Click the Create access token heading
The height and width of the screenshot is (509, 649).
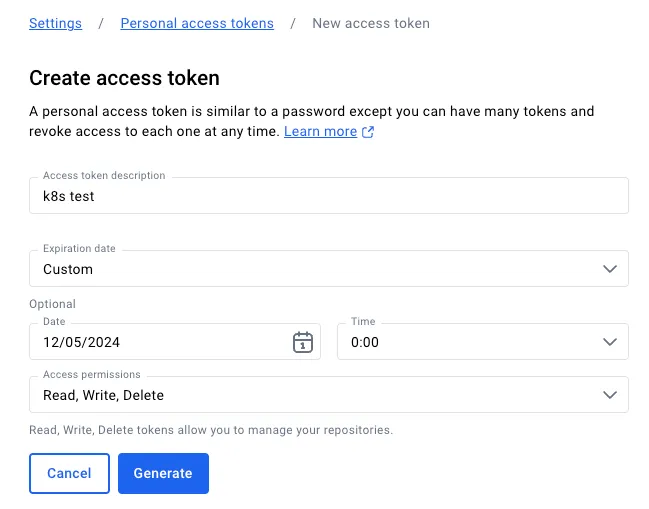[x=124, y=78]
